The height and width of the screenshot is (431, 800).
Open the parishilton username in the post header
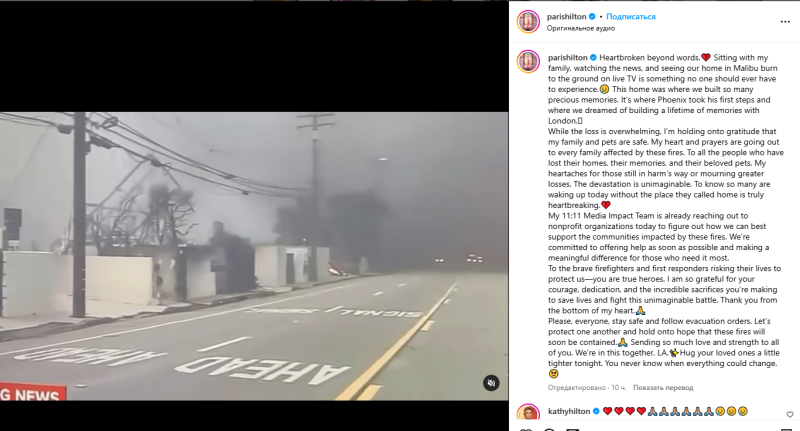566,16
